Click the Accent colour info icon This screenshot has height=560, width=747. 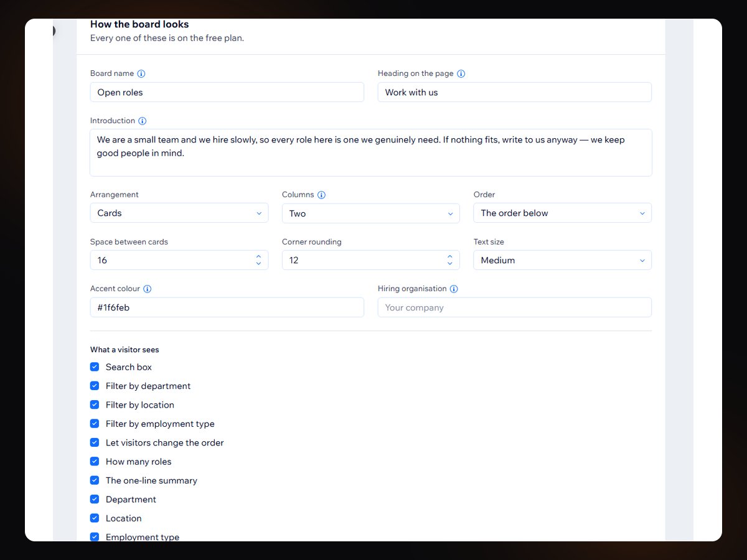click(x=148, y=289)
